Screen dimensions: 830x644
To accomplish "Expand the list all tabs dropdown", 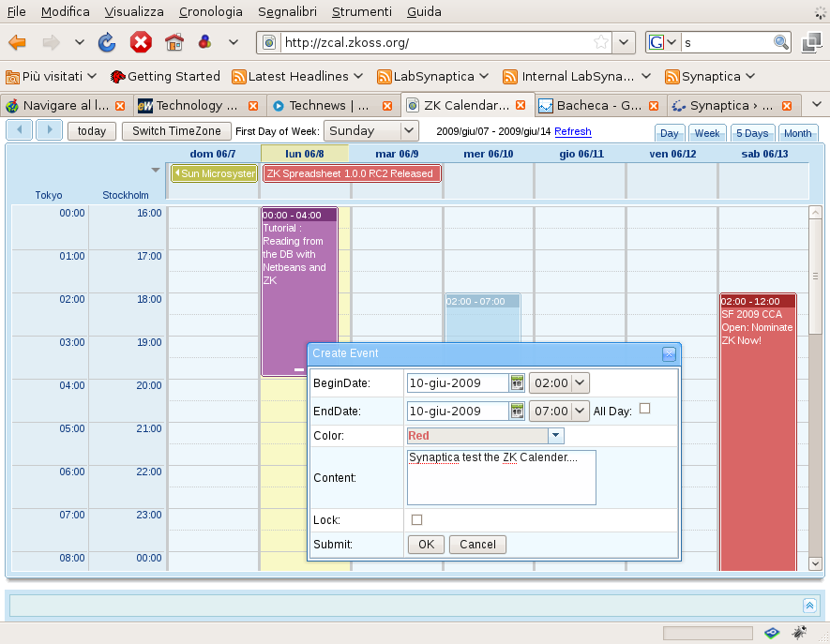I will (817, 105).
